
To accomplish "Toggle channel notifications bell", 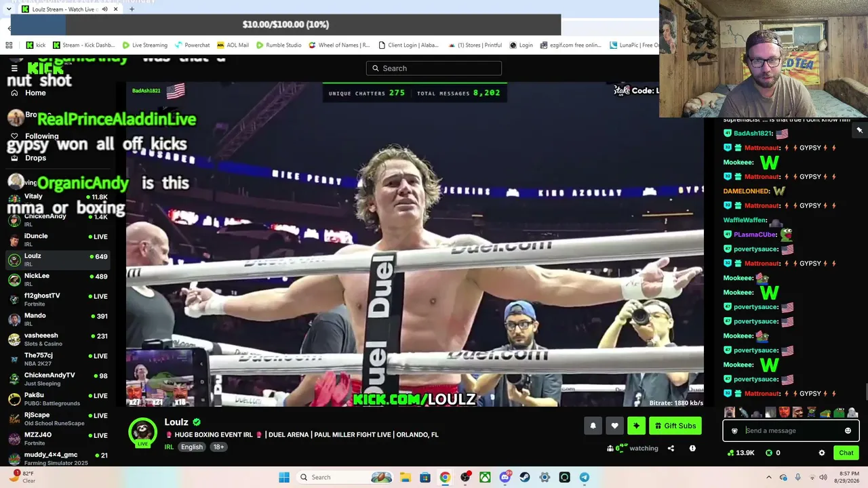I will [593, 426].
